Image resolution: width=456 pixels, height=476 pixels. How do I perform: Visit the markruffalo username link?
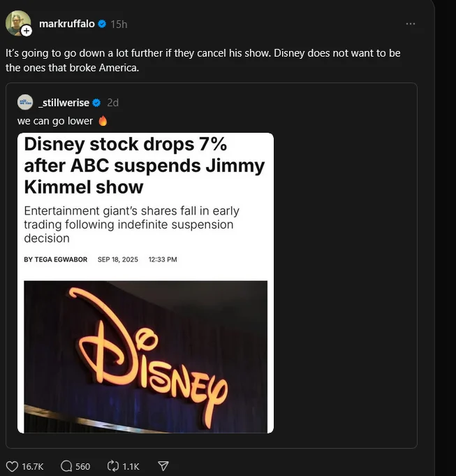[67, 24]
